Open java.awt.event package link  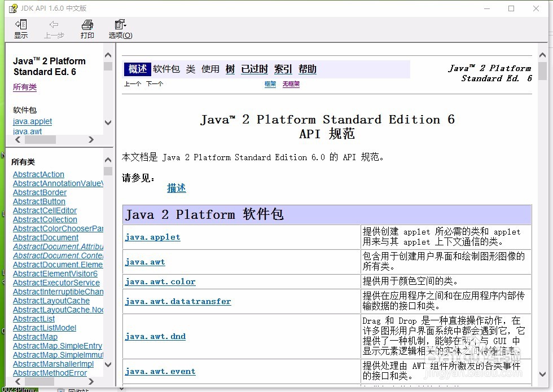160,372
